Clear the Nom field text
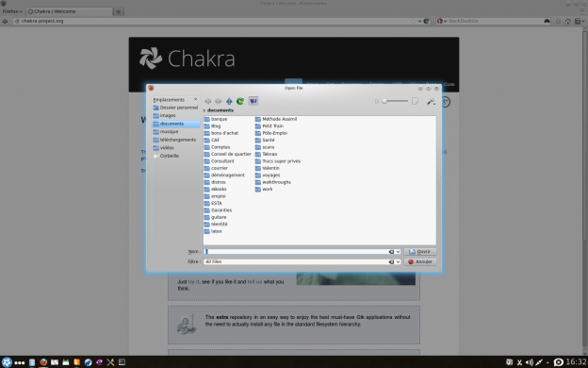 click(391, 252)
